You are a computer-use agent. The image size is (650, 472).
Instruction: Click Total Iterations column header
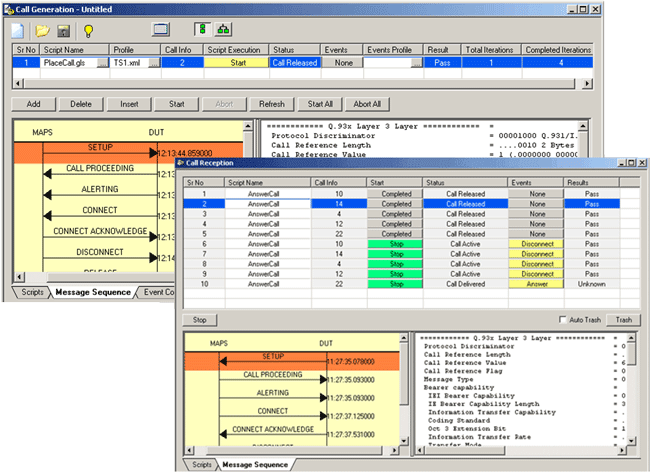coord(491,50)
